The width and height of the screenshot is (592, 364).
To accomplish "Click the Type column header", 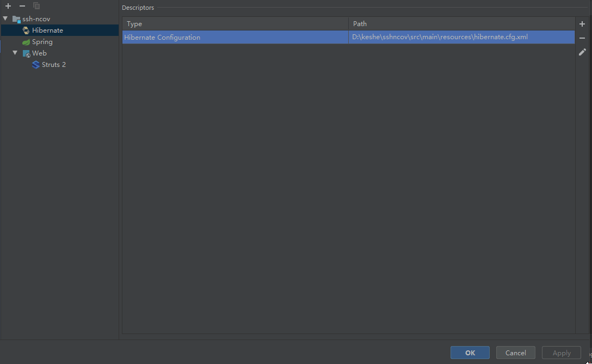I will pyautogui.click(x=235, y=24).
